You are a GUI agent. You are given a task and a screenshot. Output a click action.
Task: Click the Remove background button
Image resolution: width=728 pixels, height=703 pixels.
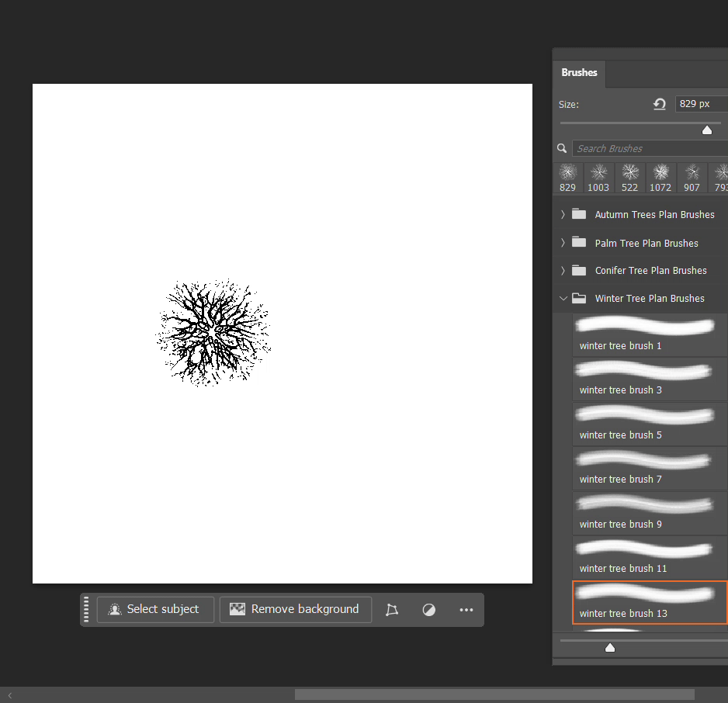pos(295,610)
